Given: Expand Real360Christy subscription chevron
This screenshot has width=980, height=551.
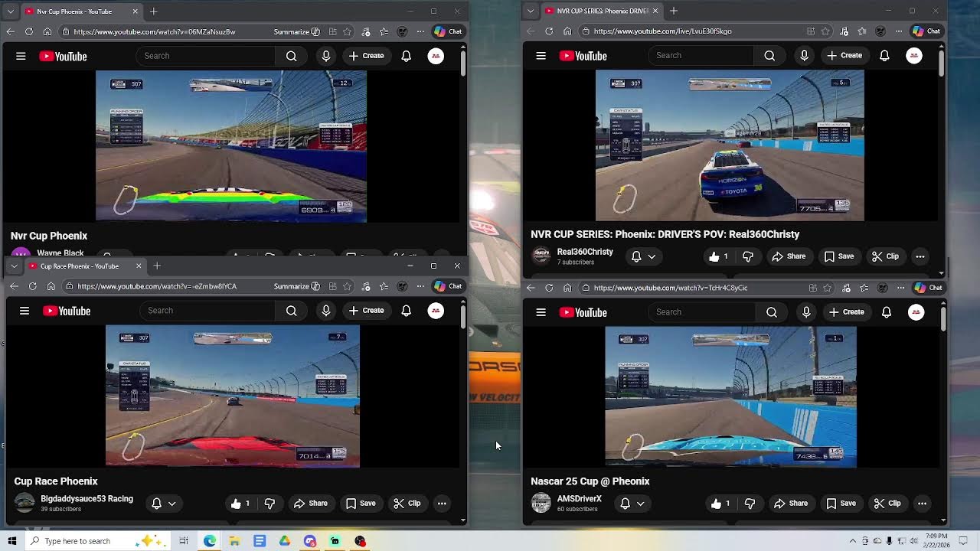Looking at the screenshot, I should point(652,256).
